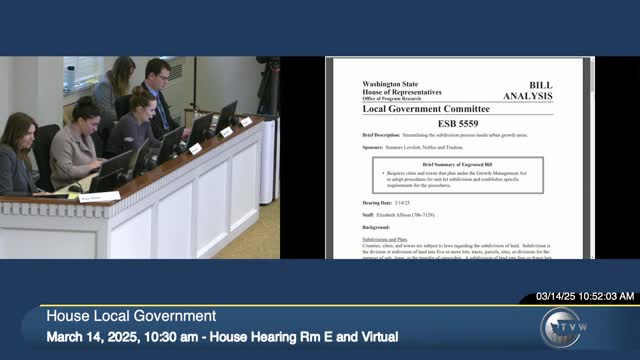Screen dimensions: 640x360
Task: Click the 03/14/25 10:52:03 AM timestamp
Action: 585,296
